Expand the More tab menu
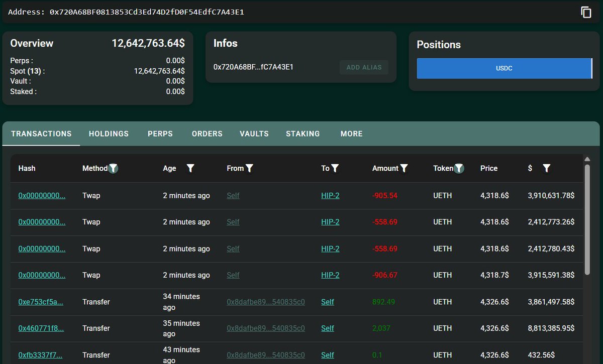Viewport: 603px width, 364px height. pos(351,134)
